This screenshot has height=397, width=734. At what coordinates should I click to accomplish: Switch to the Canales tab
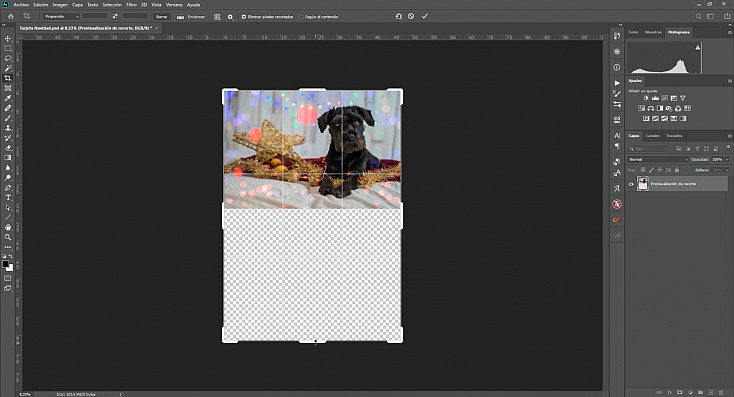coord(652,136)
